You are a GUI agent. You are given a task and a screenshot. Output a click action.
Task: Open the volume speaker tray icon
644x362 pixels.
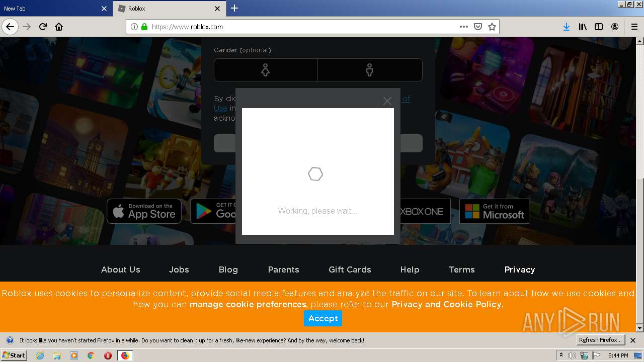pyautogui.click(x=572, y=355)
